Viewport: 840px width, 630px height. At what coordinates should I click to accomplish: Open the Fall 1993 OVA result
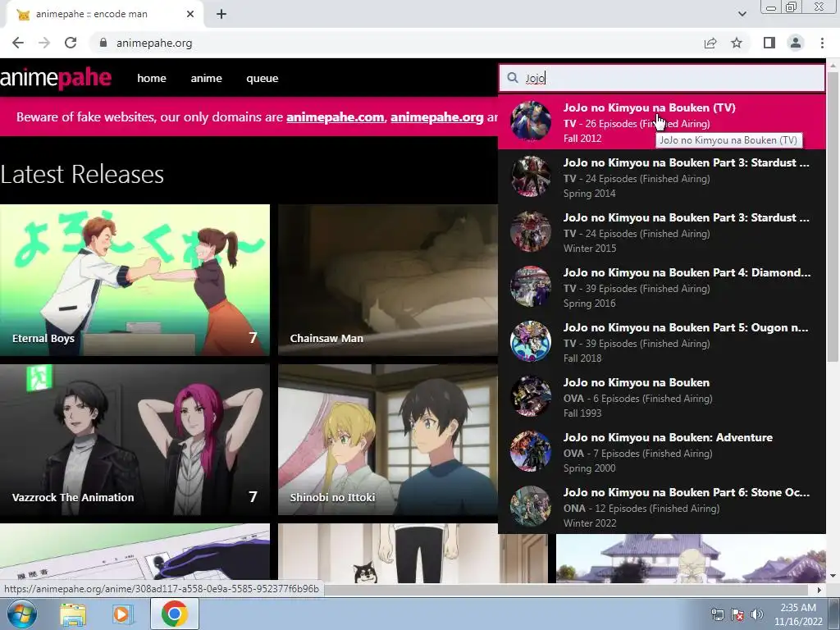click(662, 398)
